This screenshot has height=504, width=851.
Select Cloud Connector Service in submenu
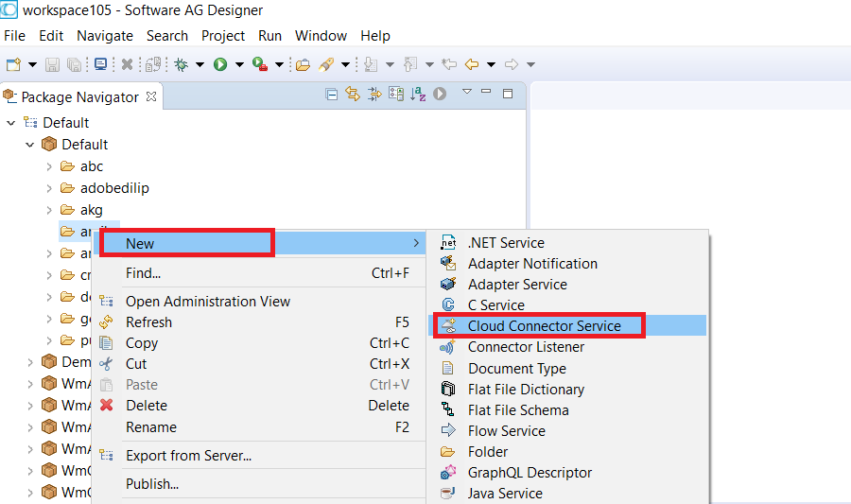click(567, 326)
